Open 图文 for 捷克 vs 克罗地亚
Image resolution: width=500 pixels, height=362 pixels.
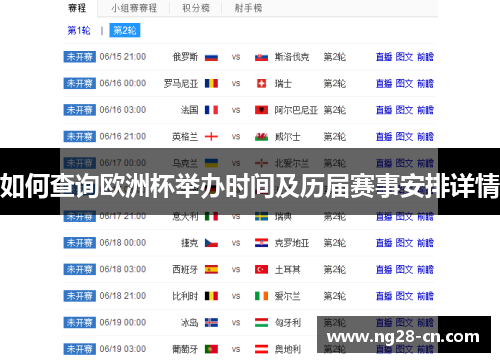coord(404,243)
